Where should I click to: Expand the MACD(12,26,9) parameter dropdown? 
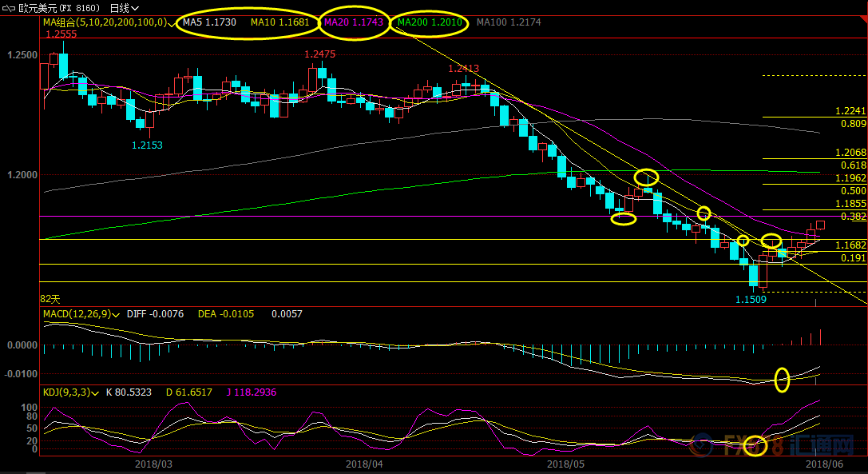click(x=117, y=315)
